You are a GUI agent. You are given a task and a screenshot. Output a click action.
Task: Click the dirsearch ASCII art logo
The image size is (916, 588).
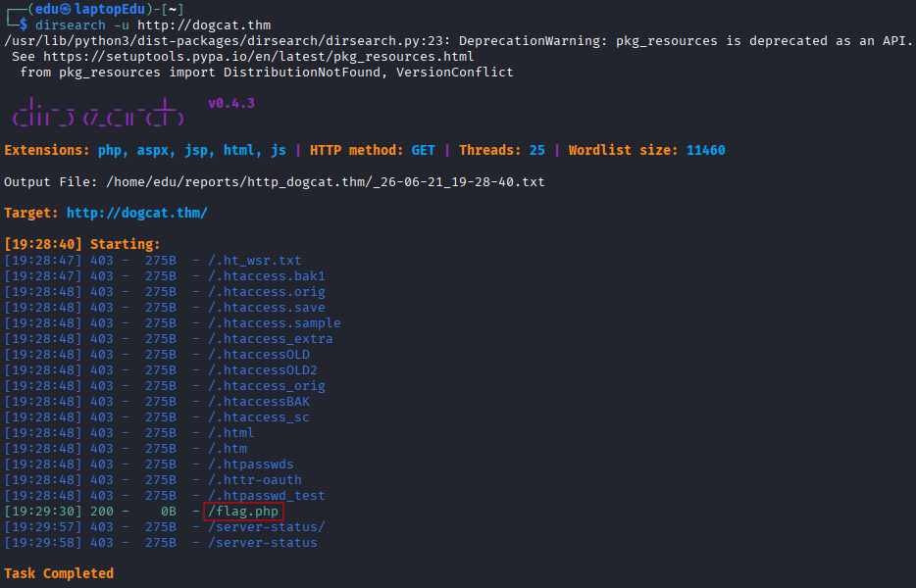point(98,112)
